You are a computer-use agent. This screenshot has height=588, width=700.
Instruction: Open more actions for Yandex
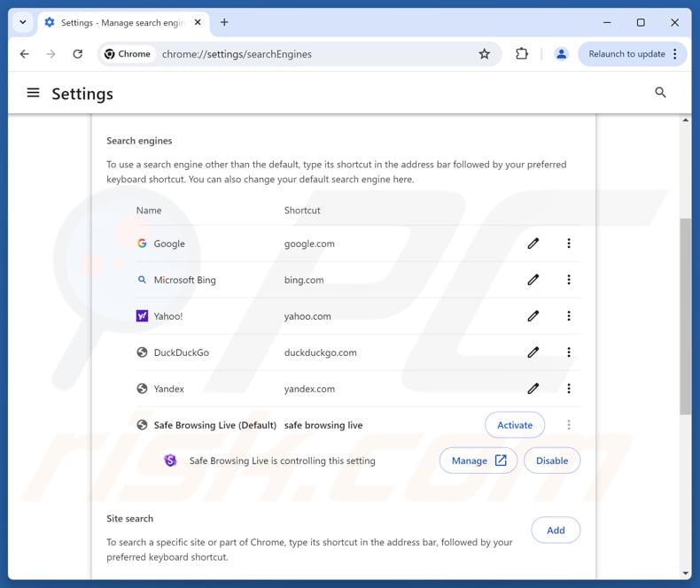click(568, 389)
